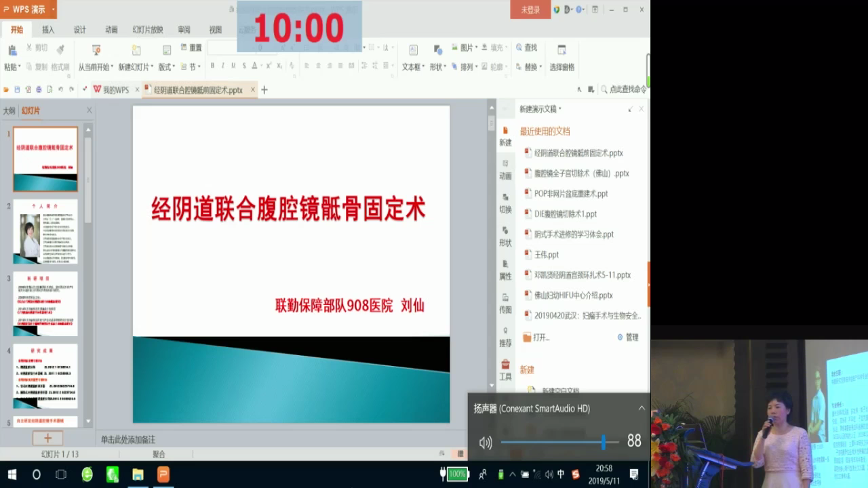This screenshot has height=488, width=868.
Task: Open the 工具 toolbox icon in sidebar
Action: click(x=505, y=369)
